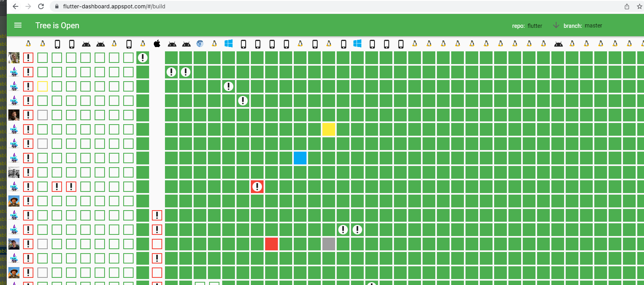Select the lone Android header among right-side penguins
644x285 pixels.
coord(558,44)
